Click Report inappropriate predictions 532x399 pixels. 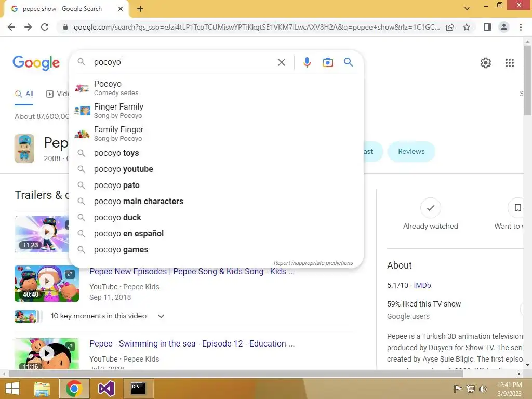pos(313,263)
